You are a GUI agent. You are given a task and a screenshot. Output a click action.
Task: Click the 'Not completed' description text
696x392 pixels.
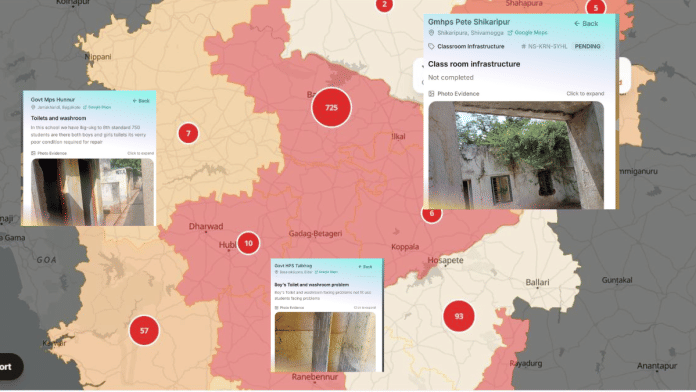(451, 77)
